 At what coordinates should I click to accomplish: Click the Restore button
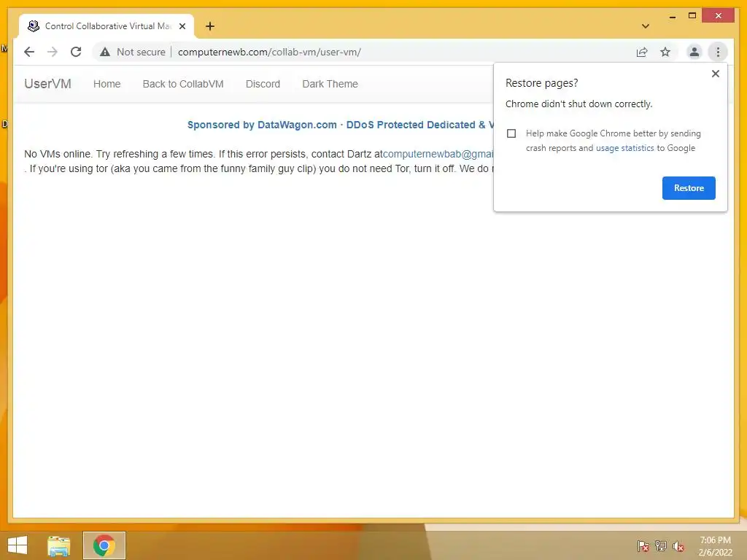coord(689,188)
